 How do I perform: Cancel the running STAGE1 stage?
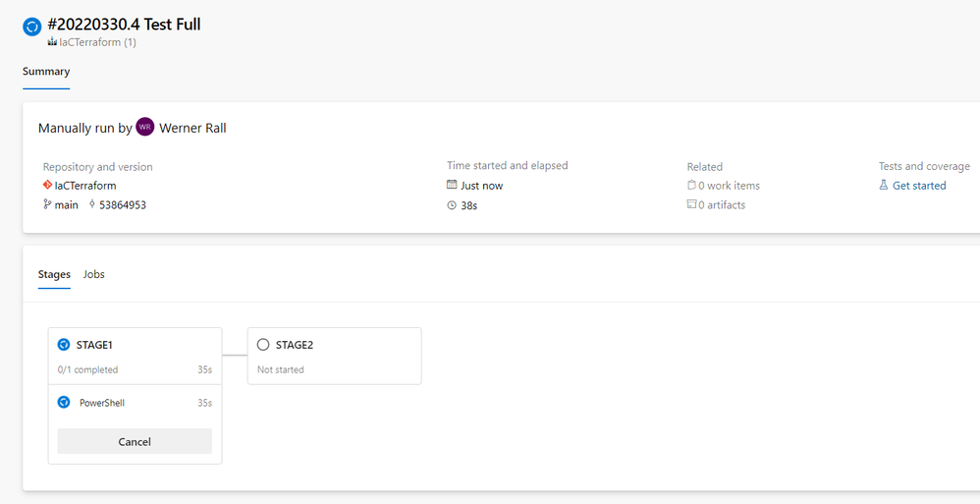(135, 441)
